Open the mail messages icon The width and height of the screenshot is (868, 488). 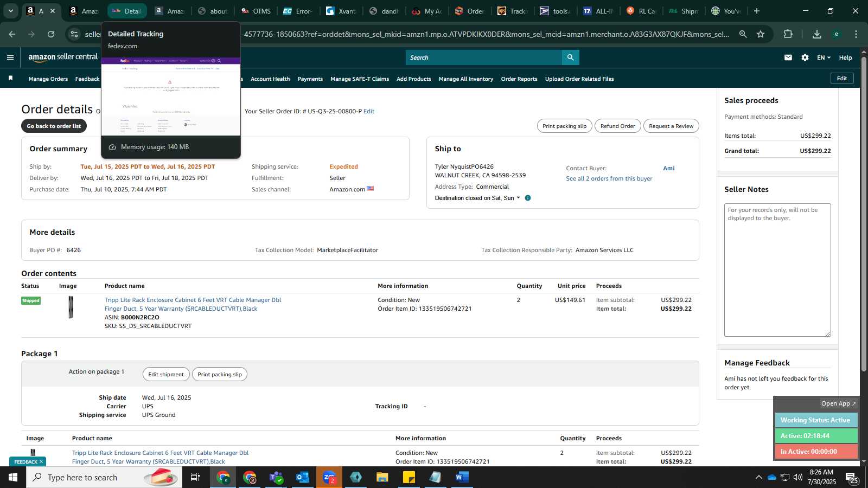(788, 57)
